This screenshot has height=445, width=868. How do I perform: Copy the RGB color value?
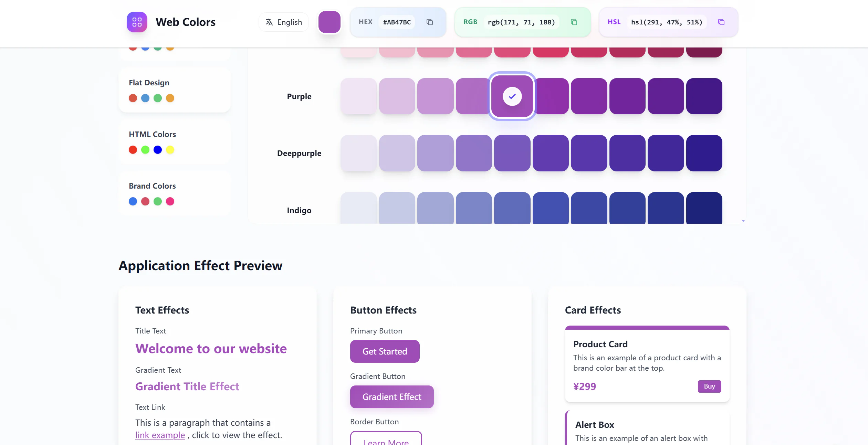(574, 22)
